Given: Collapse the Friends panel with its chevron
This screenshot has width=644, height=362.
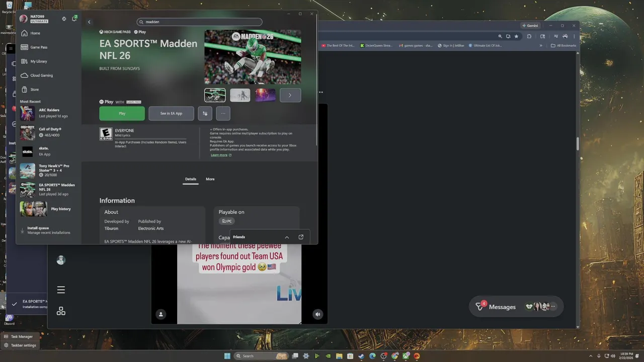Looking at the screenshot, I should coord(287,237).
